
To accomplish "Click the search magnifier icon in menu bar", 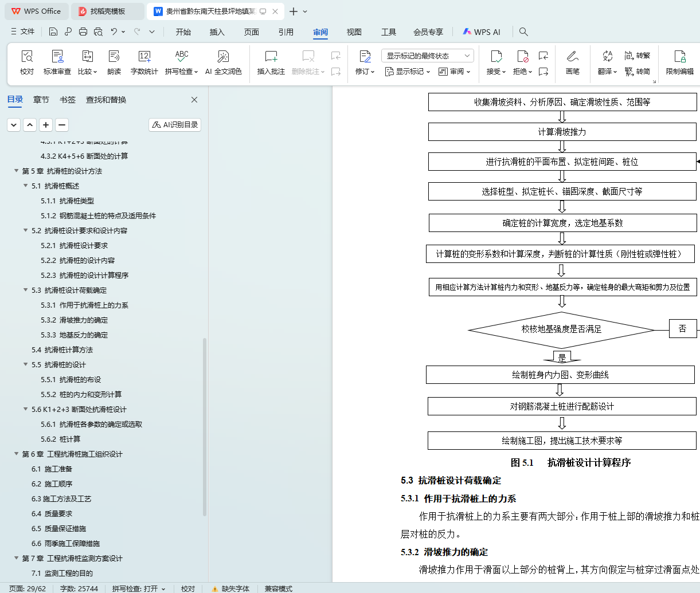I will click(x=523, y=32).
